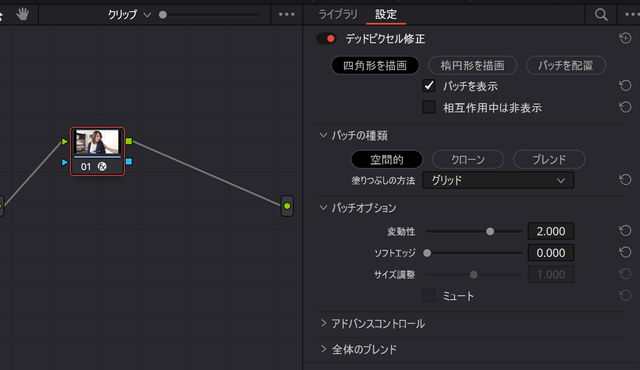The height and width of the screenshot is (370, 640).
Task: Reset the デッドピクセル修正 effect
Action: pos(625,38)
